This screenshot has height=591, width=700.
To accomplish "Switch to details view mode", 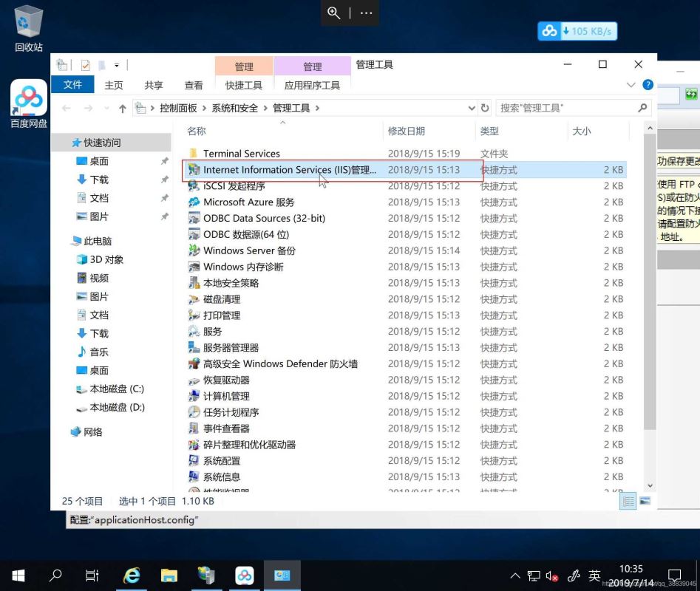I will tap(628, 501).
